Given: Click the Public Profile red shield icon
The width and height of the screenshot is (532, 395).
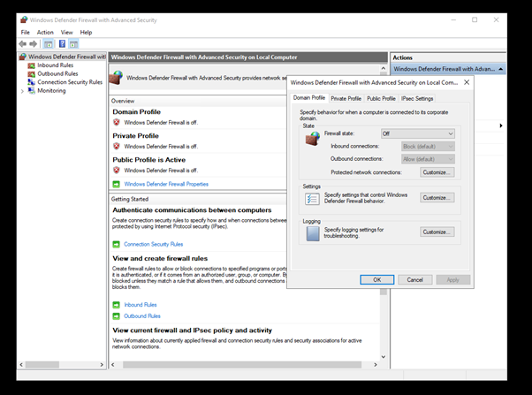Looking at the screenshot, I should tap(117, 170).
